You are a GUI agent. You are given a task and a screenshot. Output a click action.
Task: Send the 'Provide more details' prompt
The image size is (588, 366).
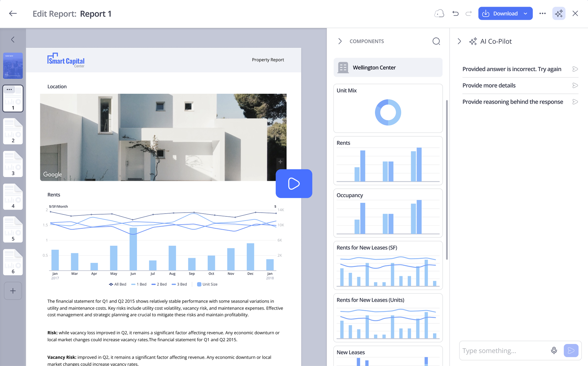click(x=575, y=85)
